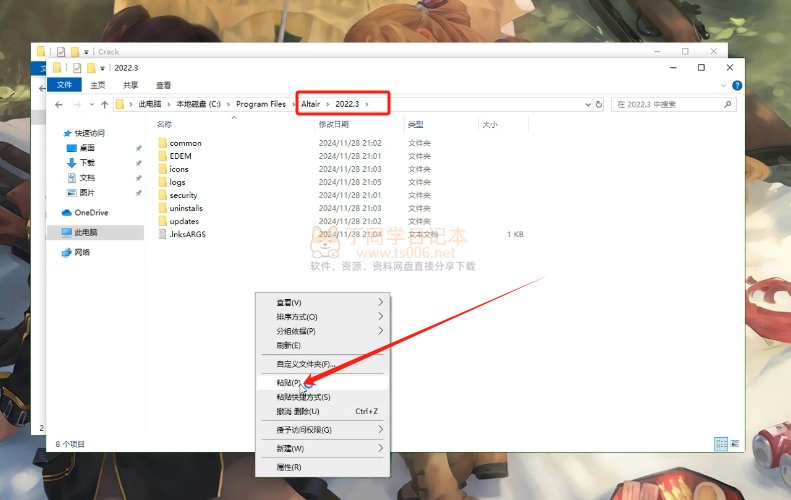Viewport: 791px width, 500px height.
Task: Select the updates folder
Action: 184,221
